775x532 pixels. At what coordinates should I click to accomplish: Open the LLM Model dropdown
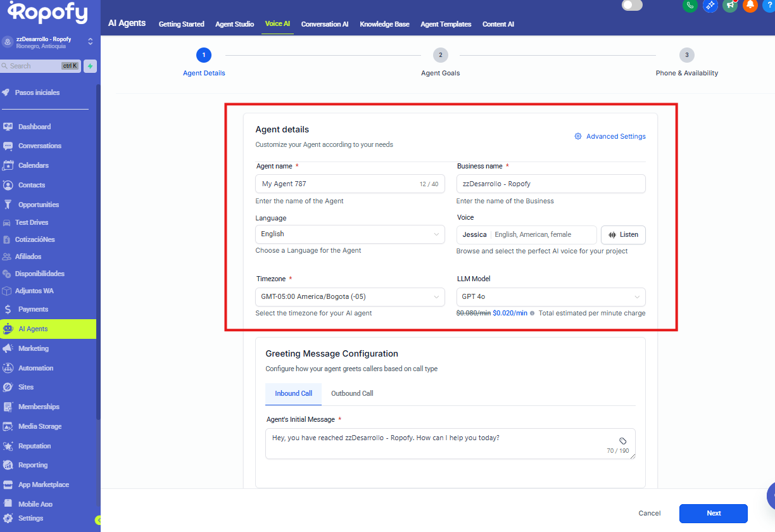pyautogui.click(x=550, y=297)
